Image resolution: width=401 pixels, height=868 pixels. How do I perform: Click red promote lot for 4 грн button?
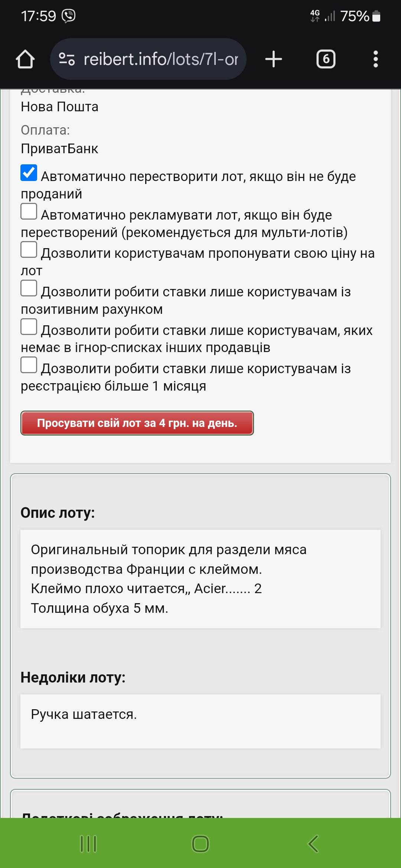[x=137, y=423]
